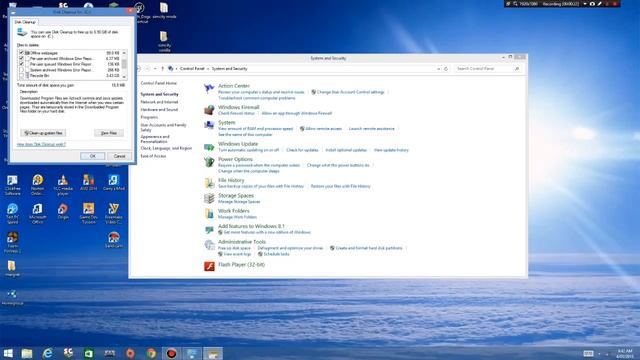Click the back arrow in Control Panel

click(x=138, y=69)
